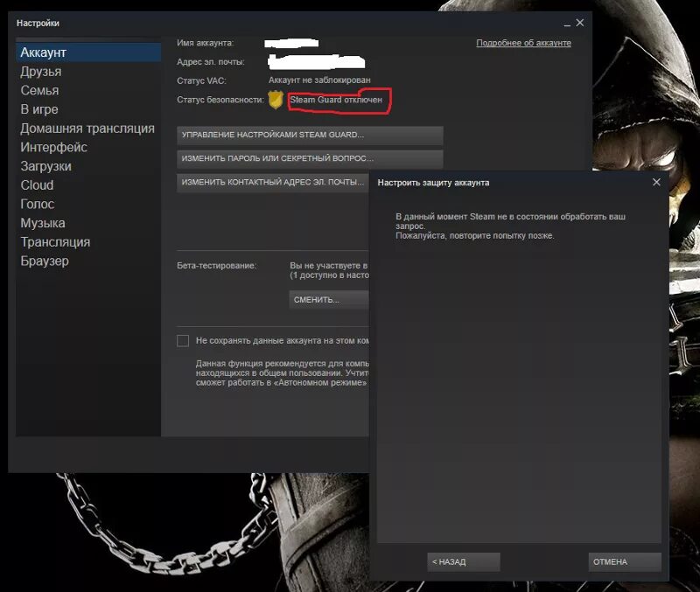Select the Cloud settings section
Viewport: 700px width, 592px height.
[37, 185]
